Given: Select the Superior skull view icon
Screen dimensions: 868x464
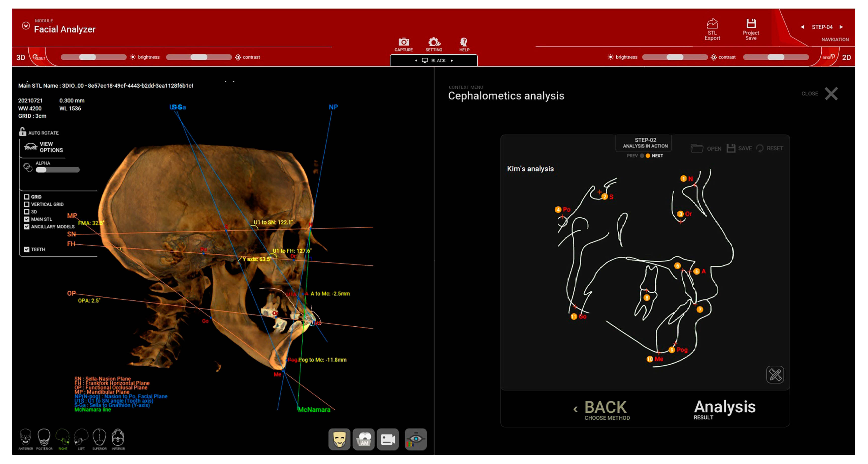Looking at the screenshot, I should [99, 437].
